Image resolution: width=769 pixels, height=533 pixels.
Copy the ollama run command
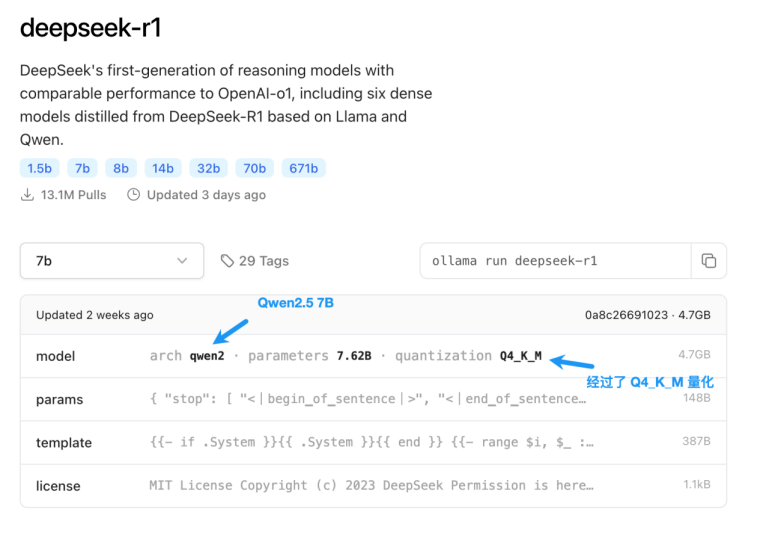point(708,261)
